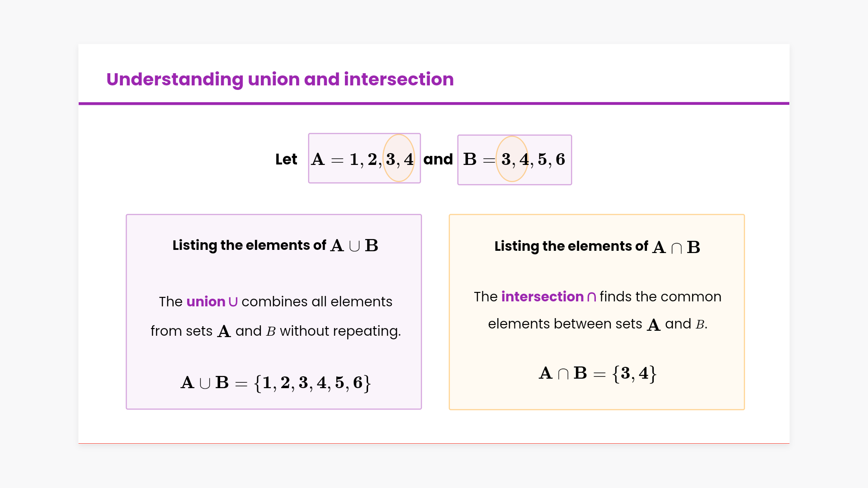Click the heading 'Listing the elements of A ∪ B'
The height and width of the screenshot is (488, 868).
tap(275, 245)
